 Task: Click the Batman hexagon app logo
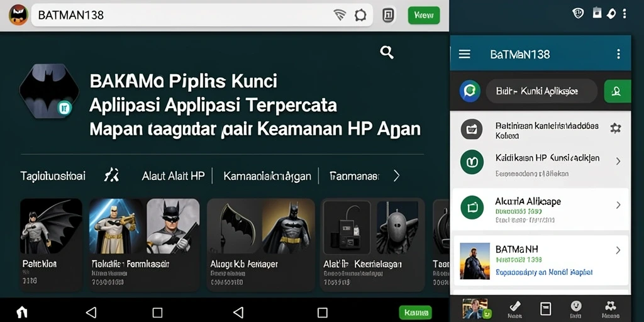tap(49, 91)
